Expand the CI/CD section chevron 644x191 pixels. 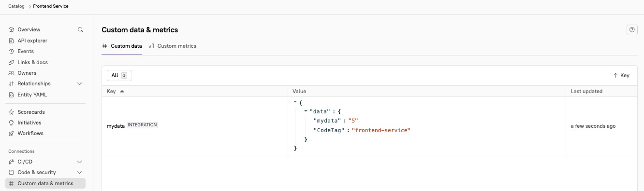pyautogui.click(x=80, y=162)
